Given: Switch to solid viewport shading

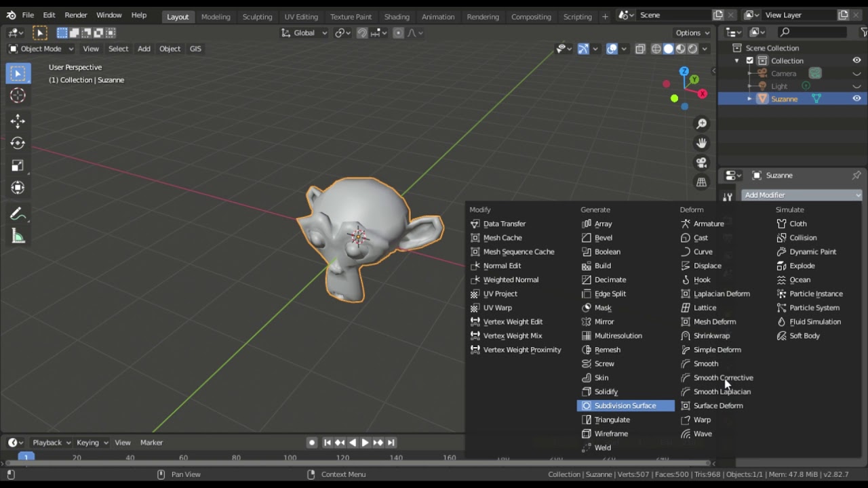Looking at the screenshot, I should click(x=669, y=49).
